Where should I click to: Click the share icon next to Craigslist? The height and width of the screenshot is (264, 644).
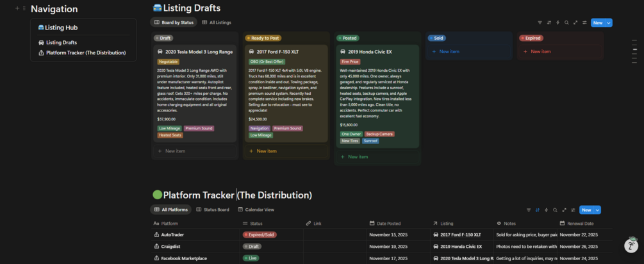[156, 247]
